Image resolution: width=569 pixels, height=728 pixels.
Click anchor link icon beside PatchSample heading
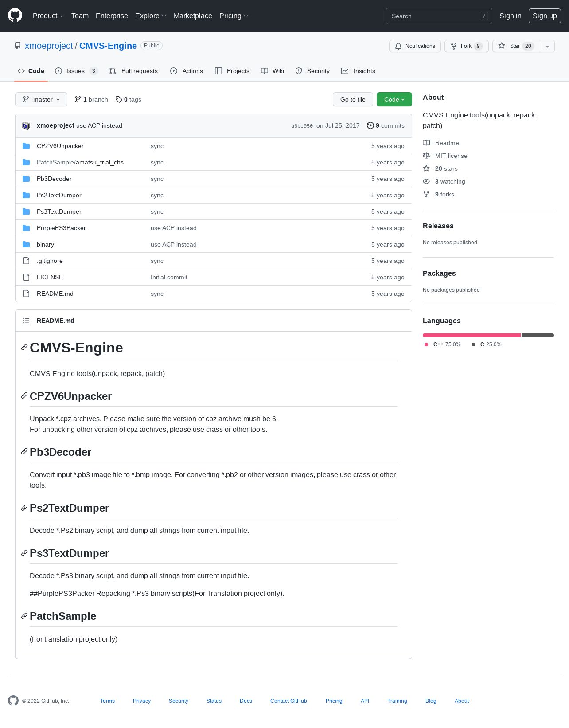[x=24, y=616]
